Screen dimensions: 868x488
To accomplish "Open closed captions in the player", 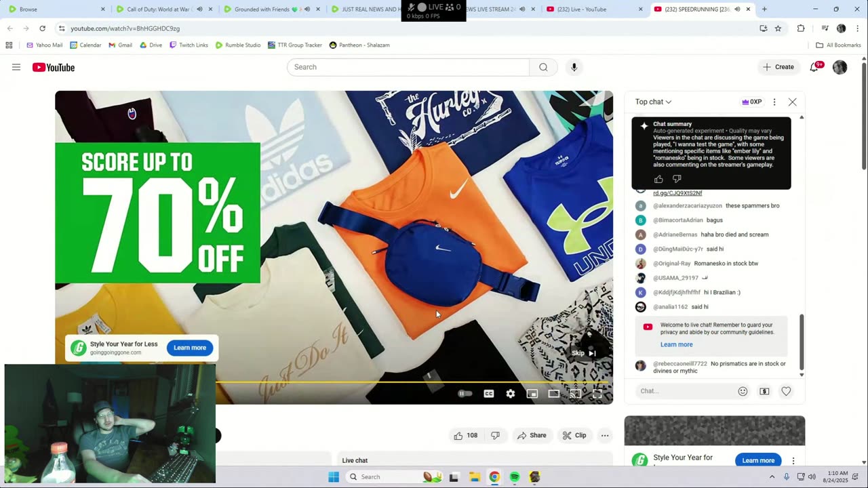I will [x=488, y=394].
